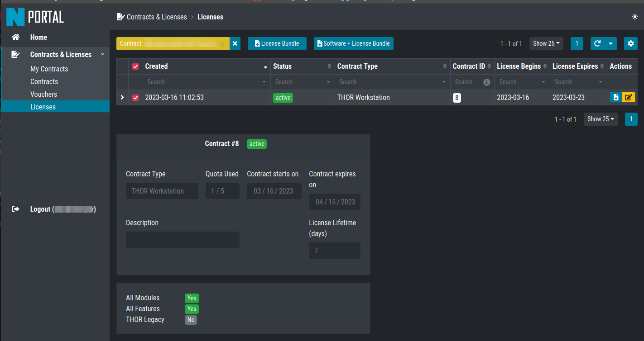
Task: Click the active status badge in table row
Action: pyautogui.click(x=283, y=98)
